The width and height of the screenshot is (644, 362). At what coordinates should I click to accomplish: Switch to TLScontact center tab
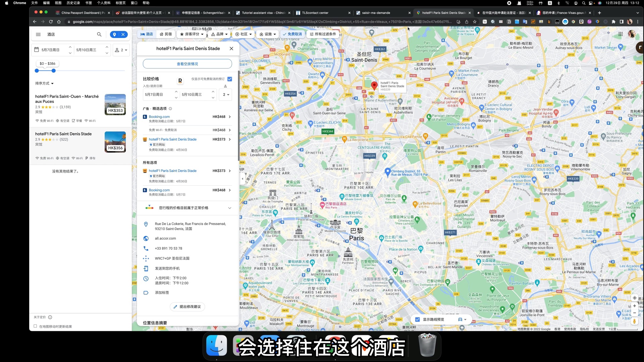(323, 13)
